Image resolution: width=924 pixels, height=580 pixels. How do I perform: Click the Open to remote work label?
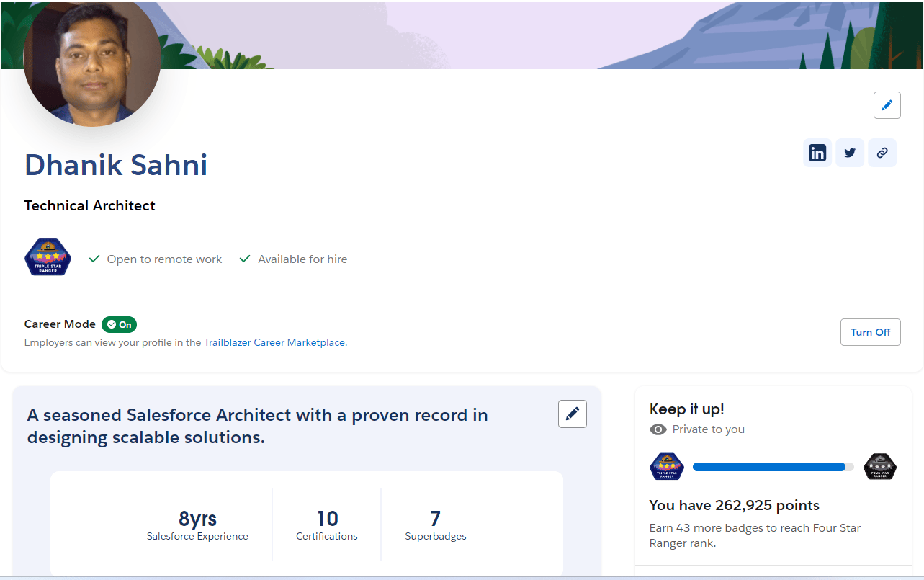[x=165, y=259]
